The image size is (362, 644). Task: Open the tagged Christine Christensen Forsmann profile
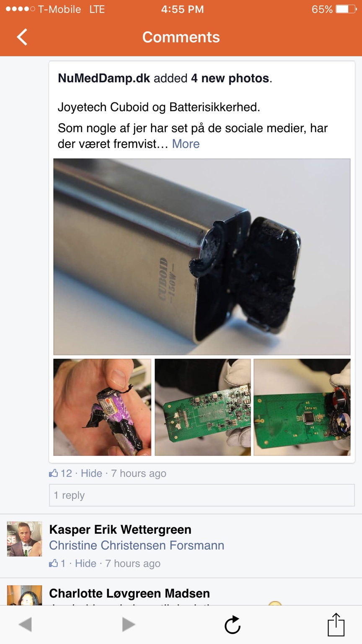(x=137, y=545)
